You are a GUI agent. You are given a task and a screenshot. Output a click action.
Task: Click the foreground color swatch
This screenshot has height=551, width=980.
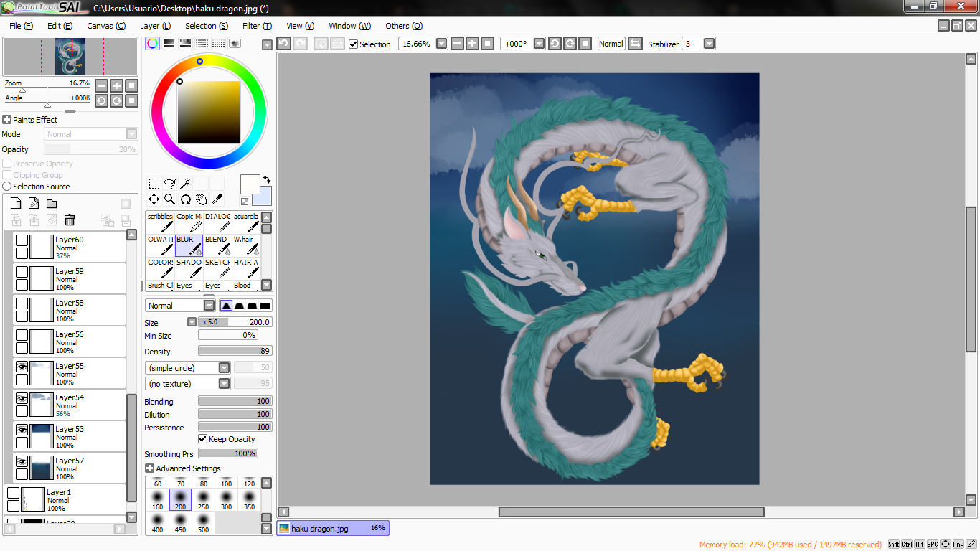(x=250, y=184)
